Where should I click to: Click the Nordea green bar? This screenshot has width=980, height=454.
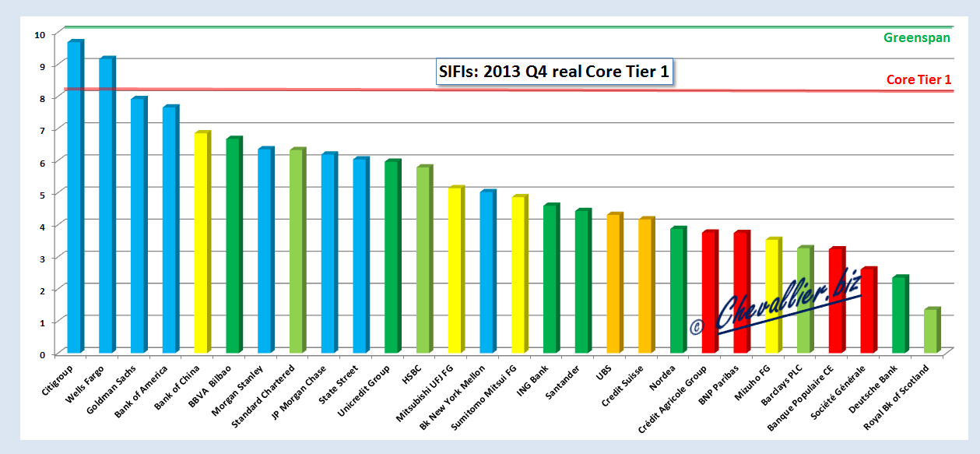[679, 290]
